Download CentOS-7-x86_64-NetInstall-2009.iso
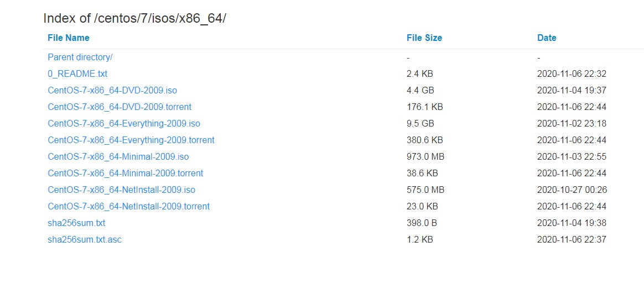Viewport: 644px width, 289px height. [x=122, y=190]
